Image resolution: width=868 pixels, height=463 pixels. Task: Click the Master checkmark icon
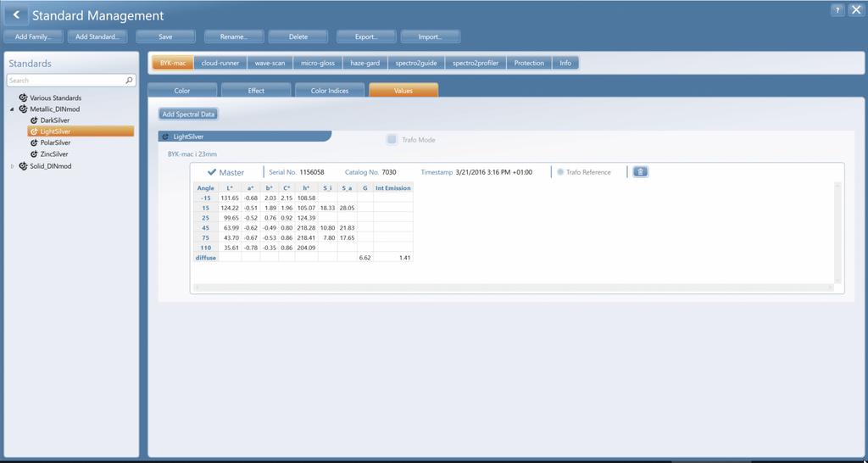pos(212,172)
